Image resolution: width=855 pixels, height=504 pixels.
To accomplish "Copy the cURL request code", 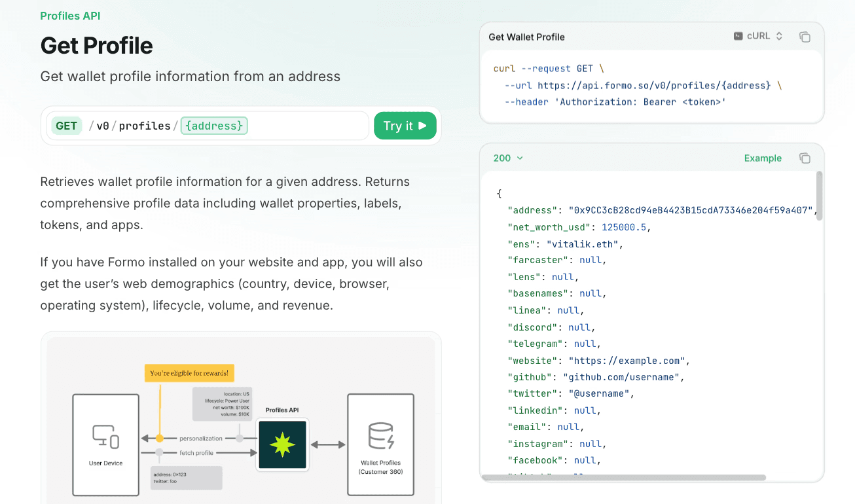I will [805, 37].
